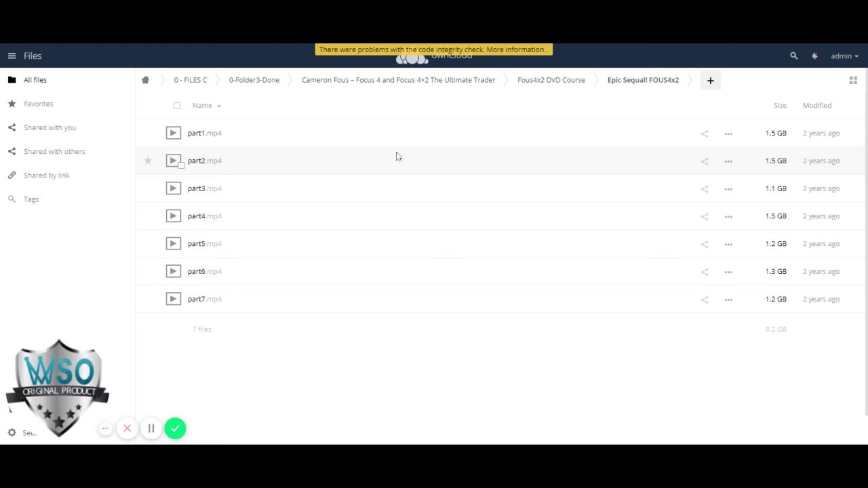Pause the screen recording
The height and width of the screenshot is (488, 868).
151,428
